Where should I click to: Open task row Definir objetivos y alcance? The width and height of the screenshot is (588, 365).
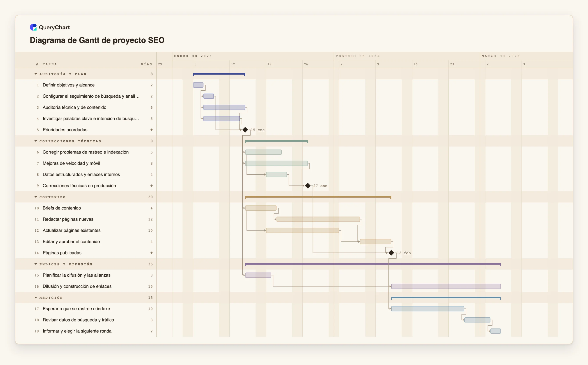click(x=86, y=85)
